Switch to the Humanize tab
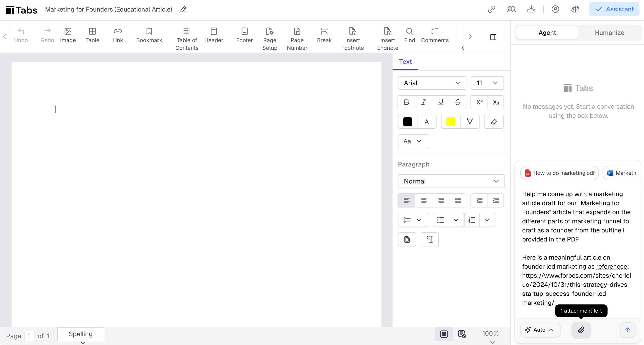This screenshot has height=345, width=644. pyautogui.click(x=609, y=33)
